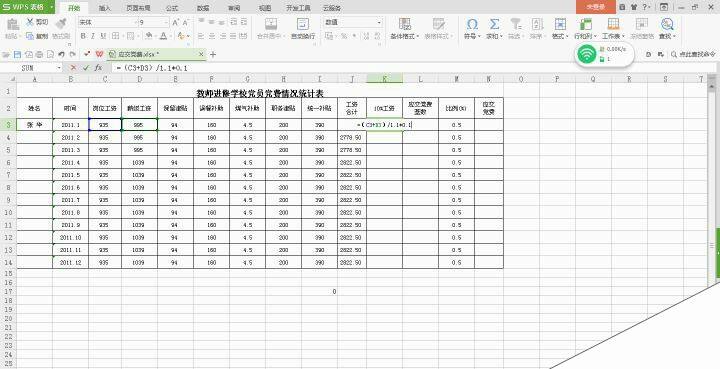Image resolution: width=720 pixels, height=369 pixels.
Task: Open the font name dropdown
Action: point(135,22)
